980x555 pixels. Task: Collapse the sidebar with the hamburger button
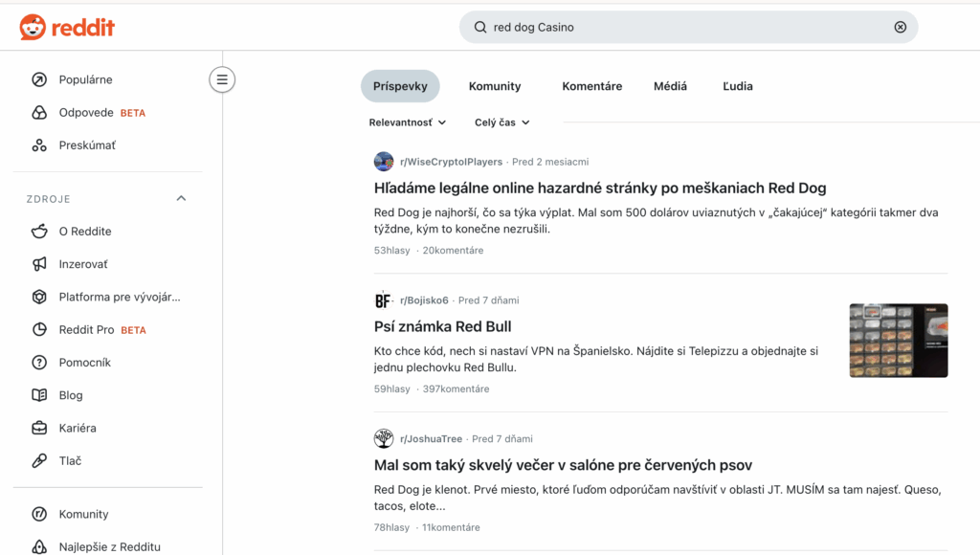coord(222,79)
